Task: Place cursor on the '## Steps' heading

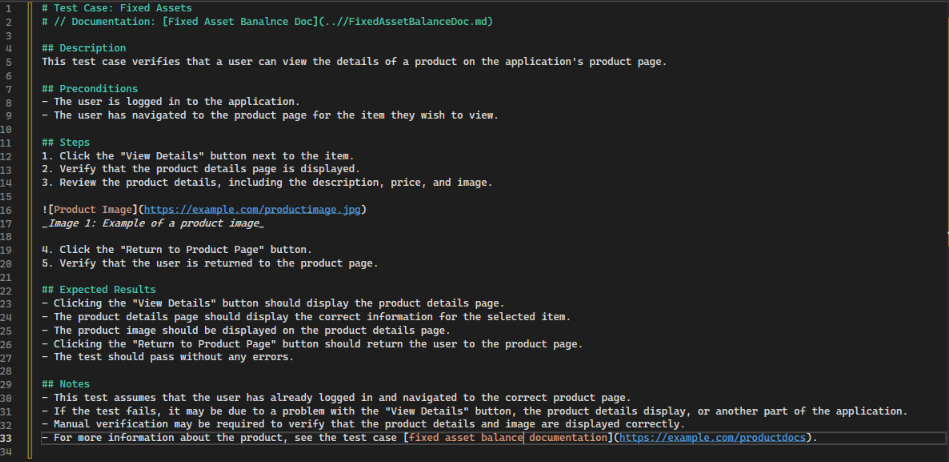Action: click(66, 142)
